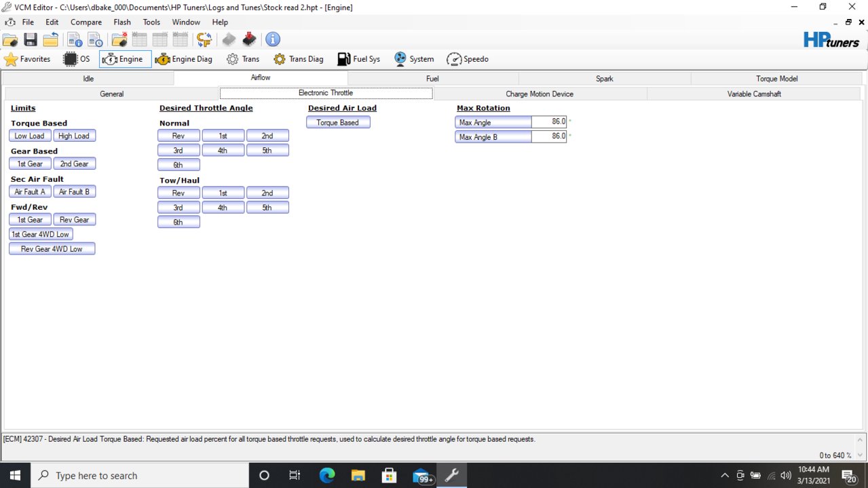Open the Air Fault B table
Image resolution: width=868 pixels, height=488 pixels.
(74, 191)
